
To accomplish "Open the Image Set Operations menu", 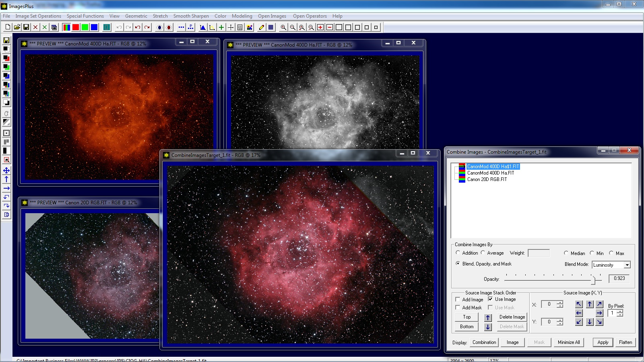I will pos(38,16).
